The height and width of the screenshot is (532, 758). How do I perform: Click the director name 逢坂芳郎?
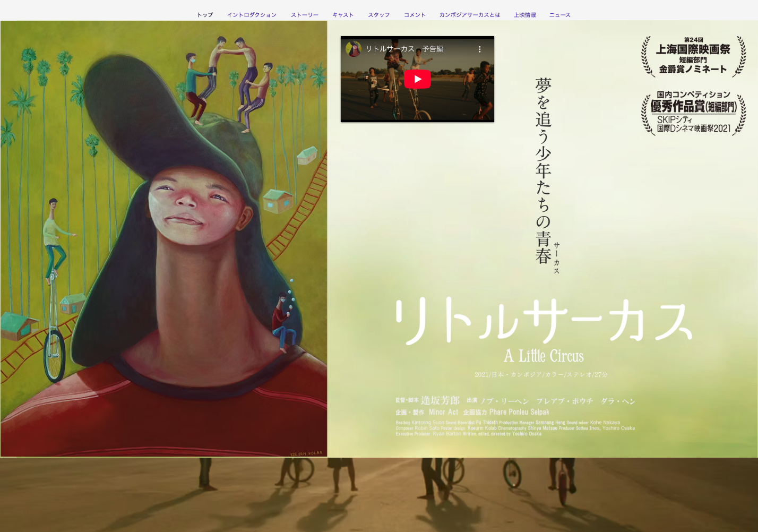pos(440,400)
